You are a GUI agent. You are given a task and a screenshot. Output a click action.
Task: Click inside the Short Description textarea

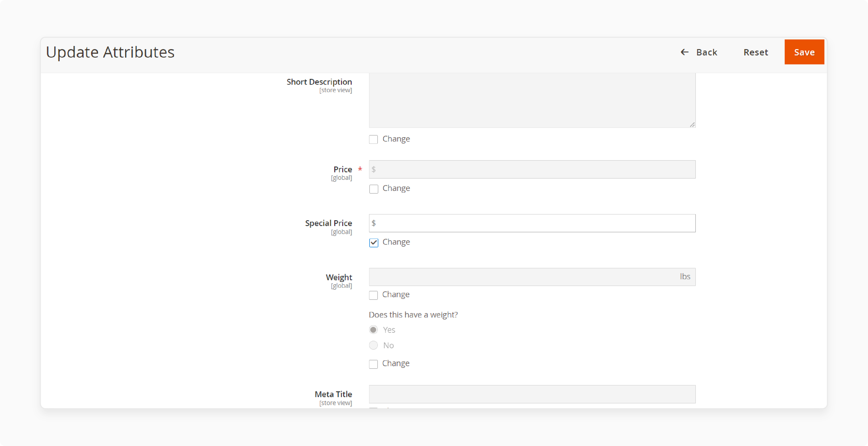click(532, 100)
